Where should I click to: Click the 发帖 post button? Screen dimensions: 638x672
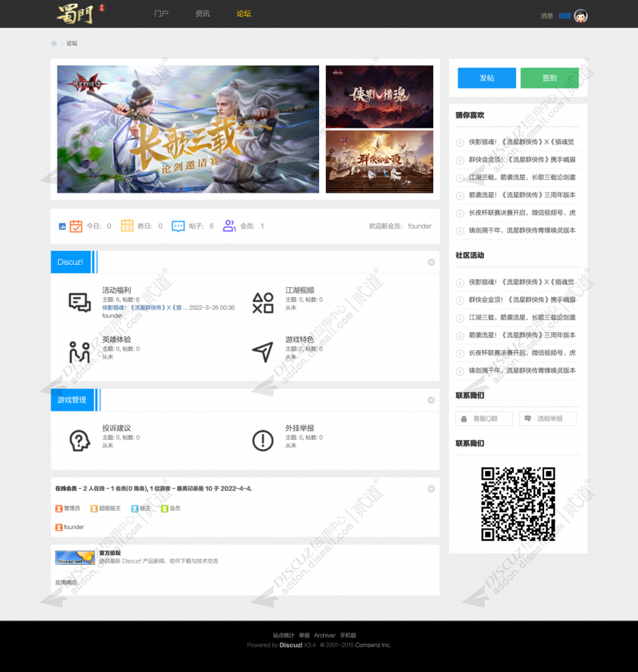[x=487, y=78]
